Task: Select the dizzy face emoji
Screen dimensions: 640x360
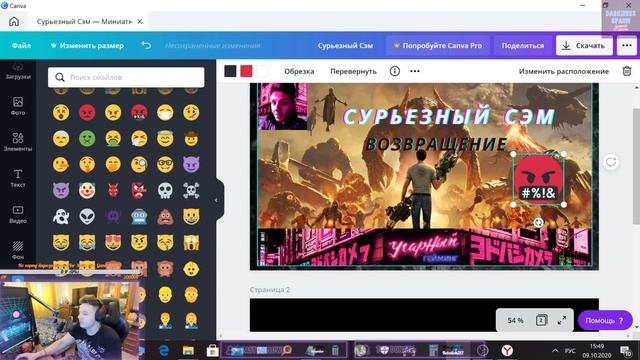Action: click(61, 112)
